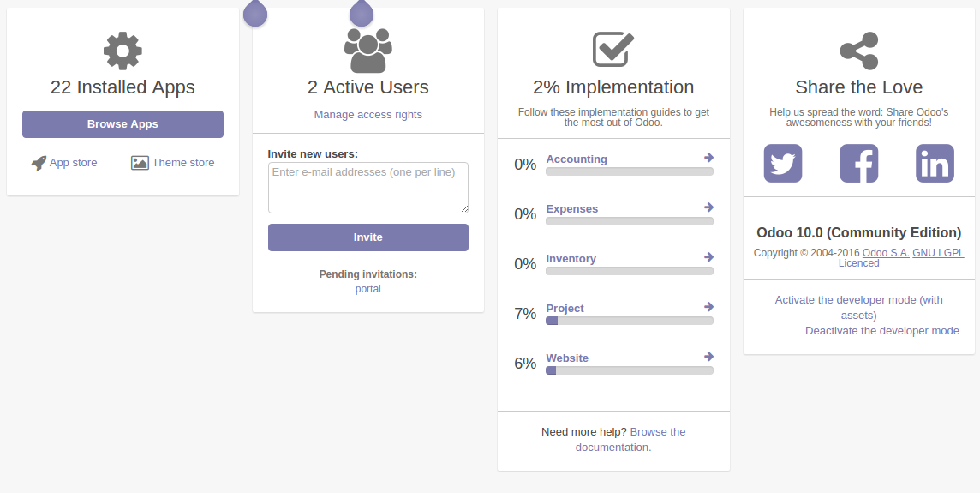Image resolution: width=980 pixels, height=493 pixels.
Task: Focus the e-mail addresses text box
Action: point(368,187)
